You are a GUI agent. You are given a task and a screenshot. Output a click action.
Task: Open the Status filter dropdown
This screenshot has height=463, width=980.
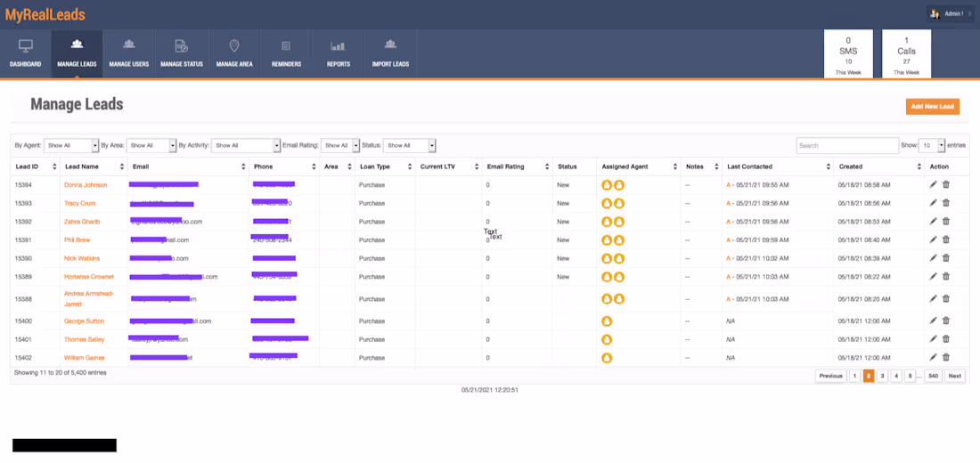point(409,145)
